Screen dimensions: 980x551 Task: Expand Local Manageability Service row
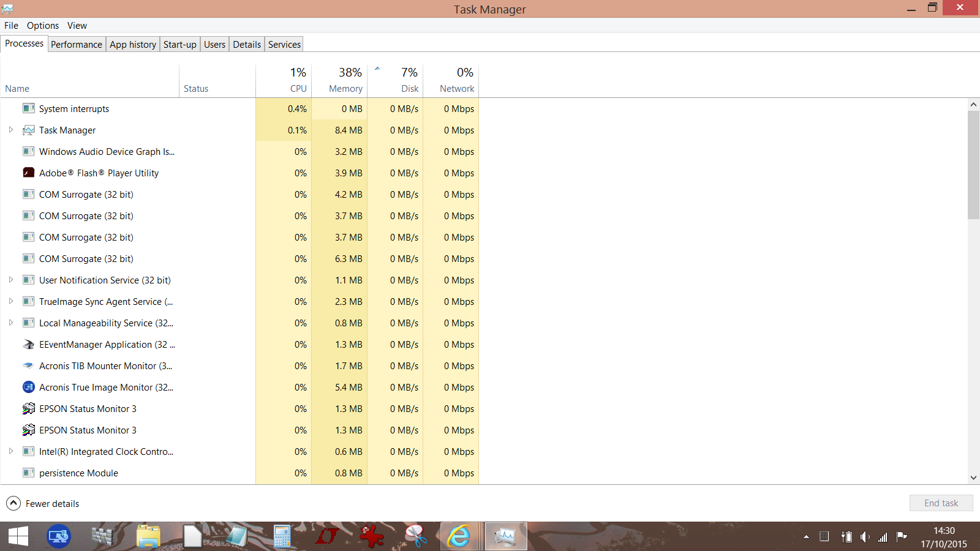click(11, 323)
